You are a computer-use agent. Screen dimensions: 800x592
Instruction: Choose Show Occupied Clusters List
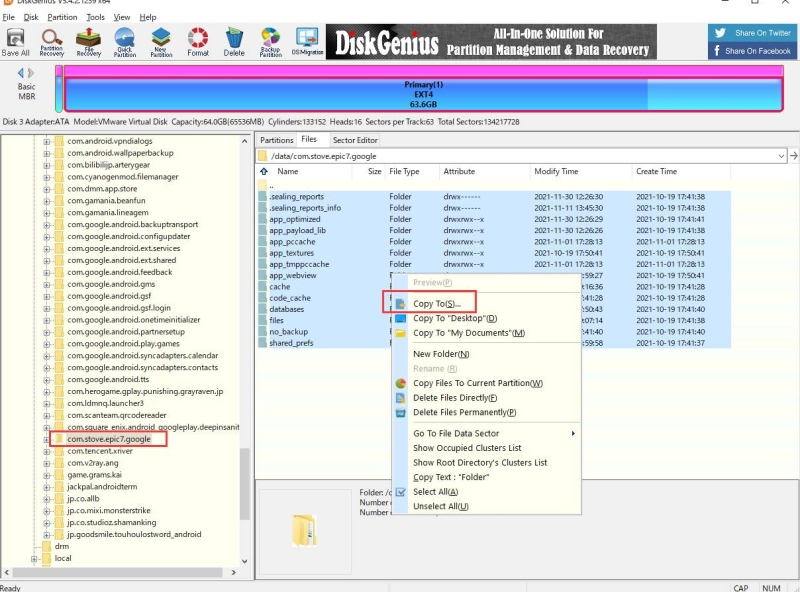pyautogui.click(x=467, y=448)
